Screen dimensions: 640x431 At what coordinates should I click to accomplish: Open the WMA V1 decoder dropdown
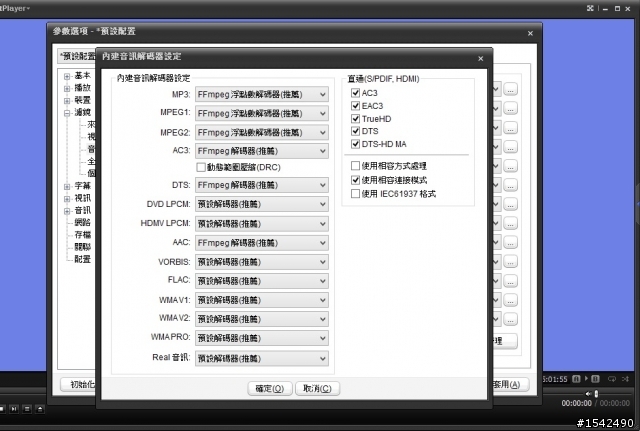click(x=262, y=300)
